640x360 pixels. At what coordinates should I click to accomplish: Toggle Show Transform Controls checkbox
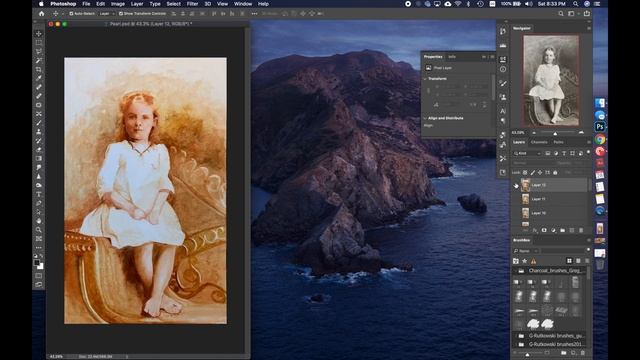pyautogui.click(x=121, y=13)
